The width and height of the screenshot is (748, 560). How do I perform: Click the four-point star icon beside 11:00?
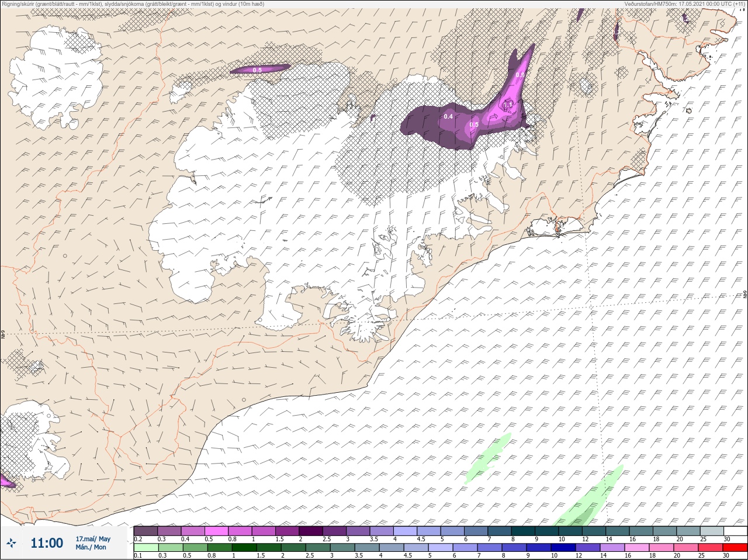point(11,543)
